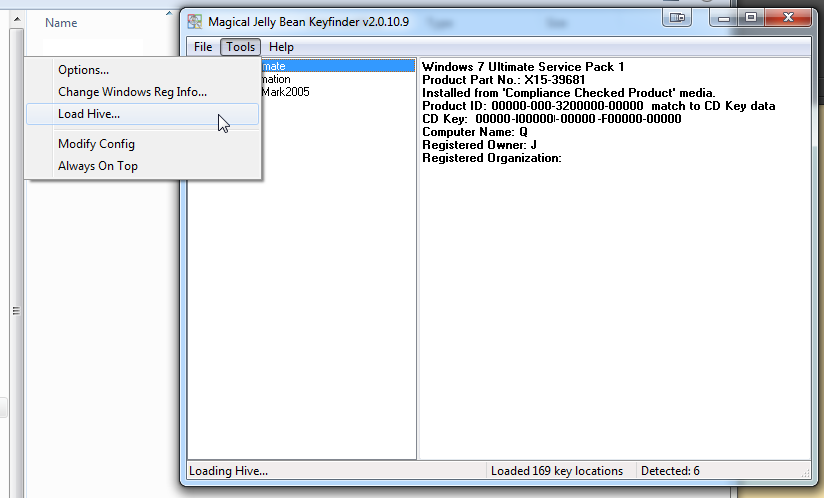Click the Name column header in Explorer window
824x498 pixels.
click(61, 23)
